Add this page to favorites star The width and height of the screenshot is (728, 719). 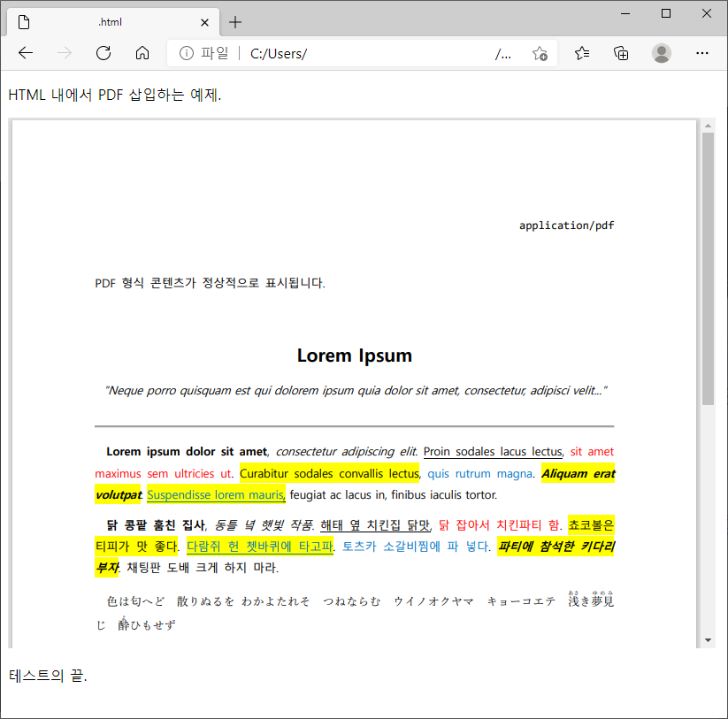(540, 53)
